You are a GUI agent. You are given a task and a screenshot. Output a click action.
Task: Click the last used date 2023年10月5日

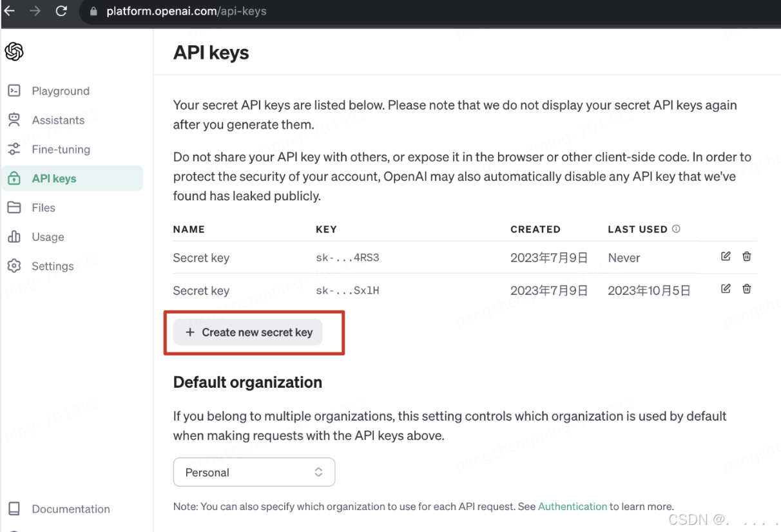pos(649,290)
